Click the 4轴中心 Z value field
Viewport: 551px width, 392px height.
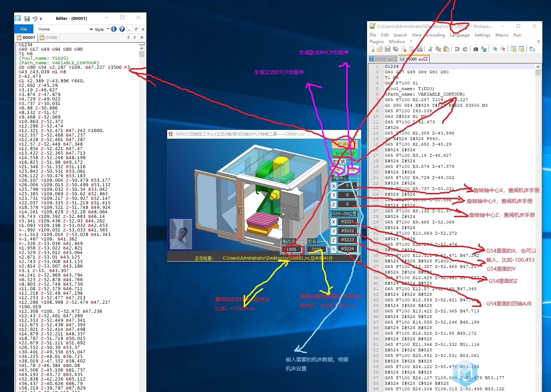347,204
